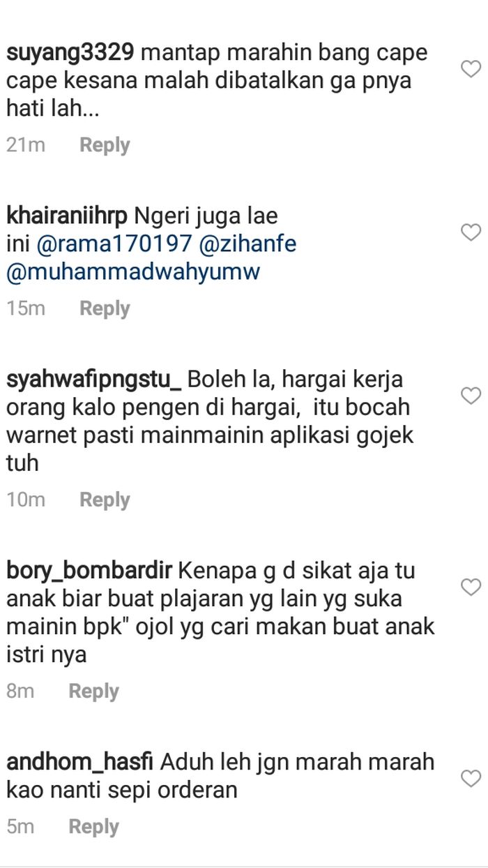Open the @zihanfe mentioned profile
Viewport: 488px width, 868px height.
(x=247, y=244)
